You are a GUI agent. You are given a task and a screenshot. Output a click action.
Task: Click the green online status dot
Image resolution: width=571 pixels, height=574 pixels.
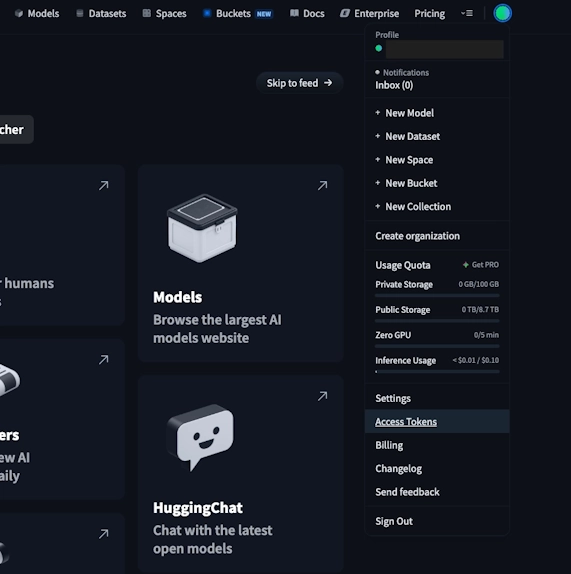379,48
